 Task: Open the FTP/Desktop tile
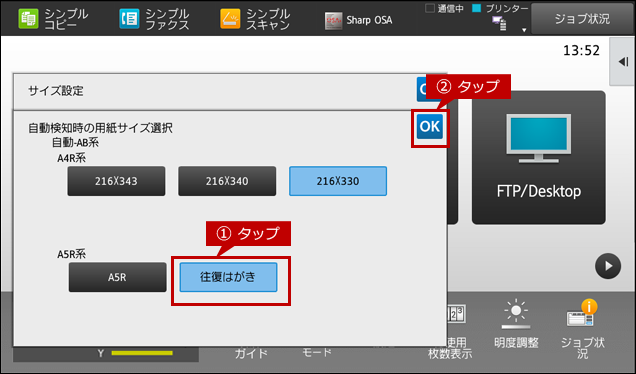[539, 157]
